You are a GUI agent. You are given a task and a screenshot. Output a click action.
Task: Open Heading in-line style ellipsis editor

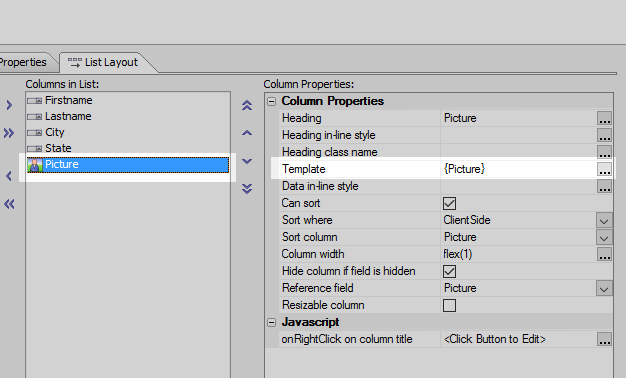[x=604, y=135]
